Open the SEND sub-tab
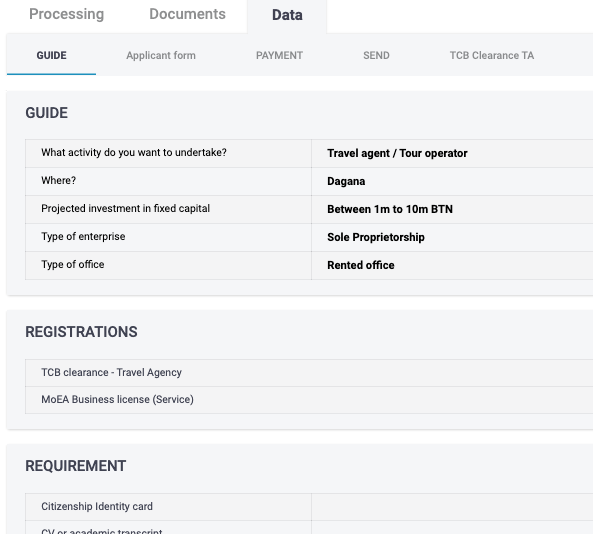The width and height of the screenshot is (593, 534). click(376, 56)
